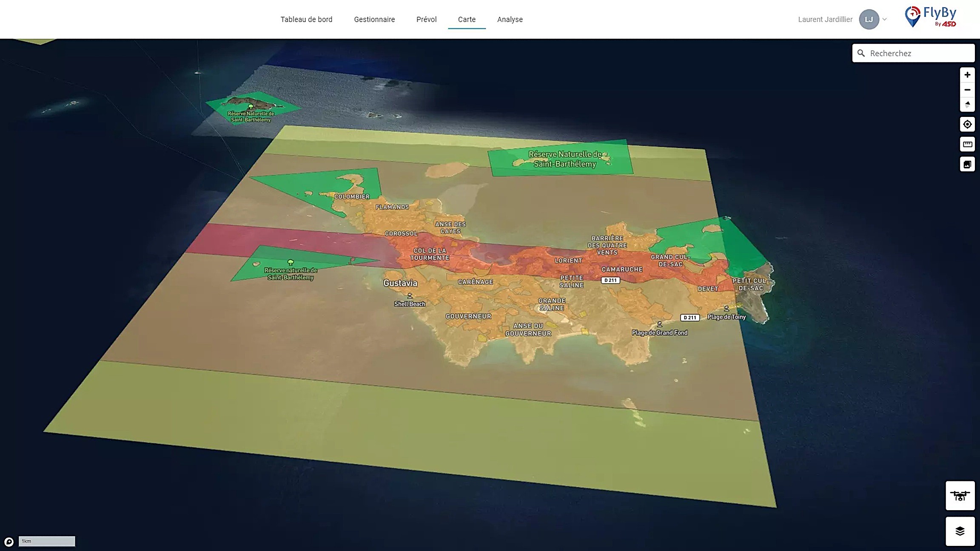Center map on my location
Screen dimensions: 980x551
(967, 125)
